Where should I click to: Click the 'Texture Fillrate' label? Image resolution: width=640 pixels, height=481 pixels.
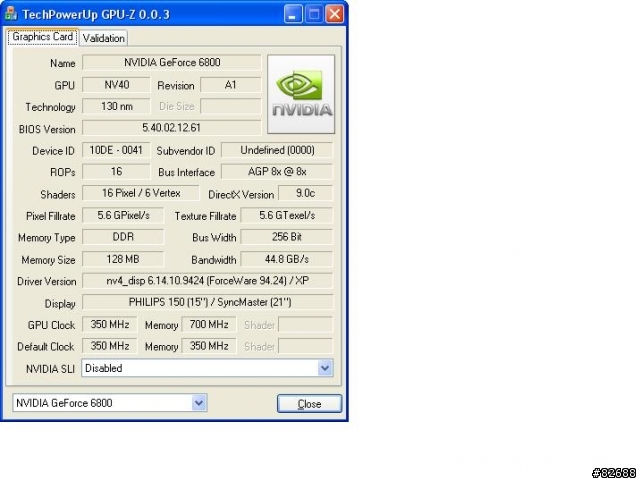point(205,216)
